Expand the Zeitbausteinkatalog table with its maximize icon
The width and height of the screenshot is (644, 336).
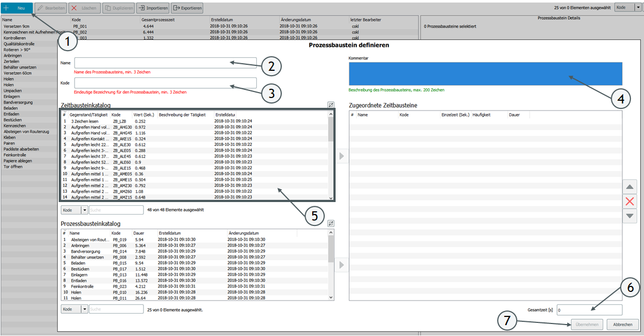point(331,105)
